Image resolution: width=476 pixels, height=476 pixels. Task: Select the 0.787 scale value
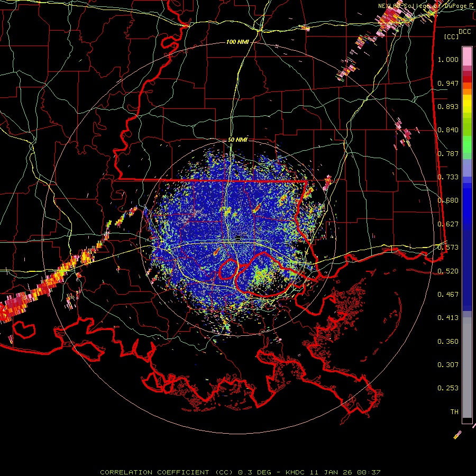(448, 153)
